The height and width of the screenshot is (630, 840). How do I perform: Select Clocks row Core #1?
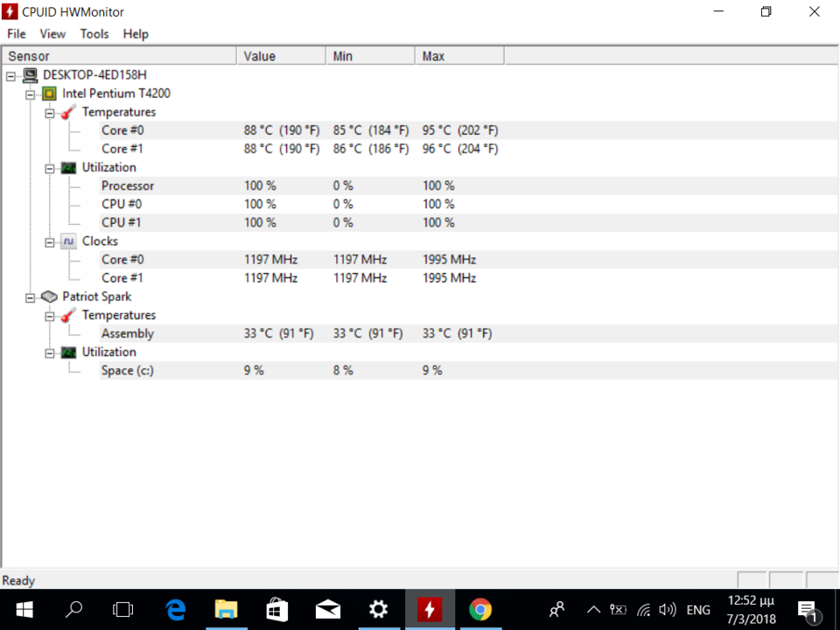click(x=469, y=278)
